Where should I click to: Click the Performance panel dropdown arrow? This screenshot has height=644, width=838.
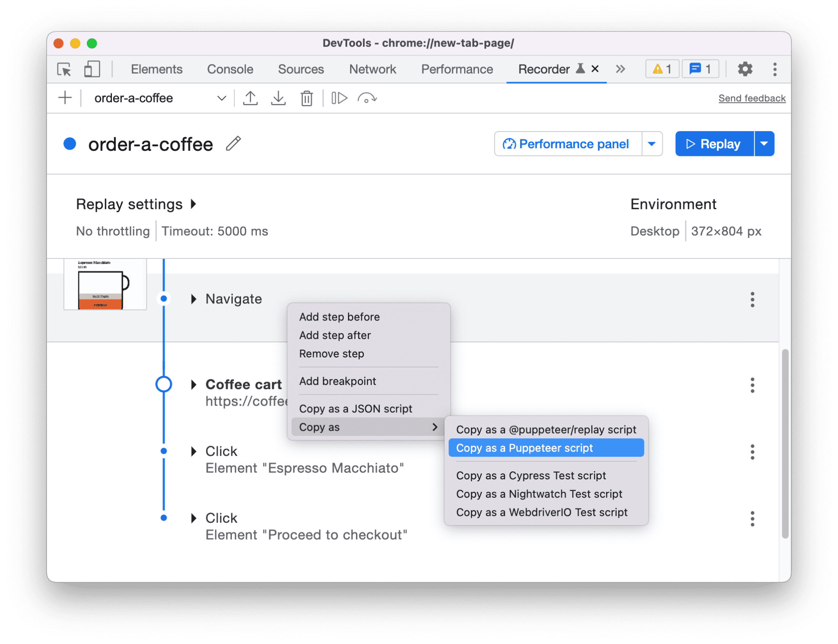[x=652, y=144]
